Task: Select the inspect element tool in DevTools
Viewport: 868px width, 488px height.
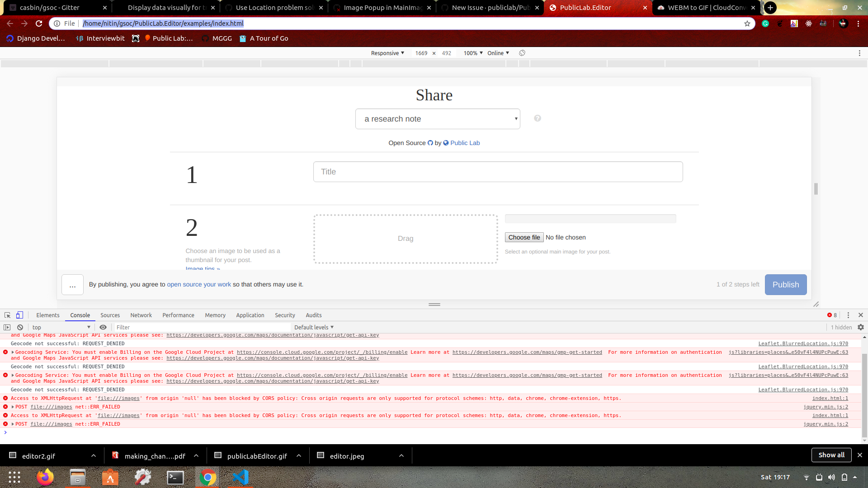Action: (7, 315)
